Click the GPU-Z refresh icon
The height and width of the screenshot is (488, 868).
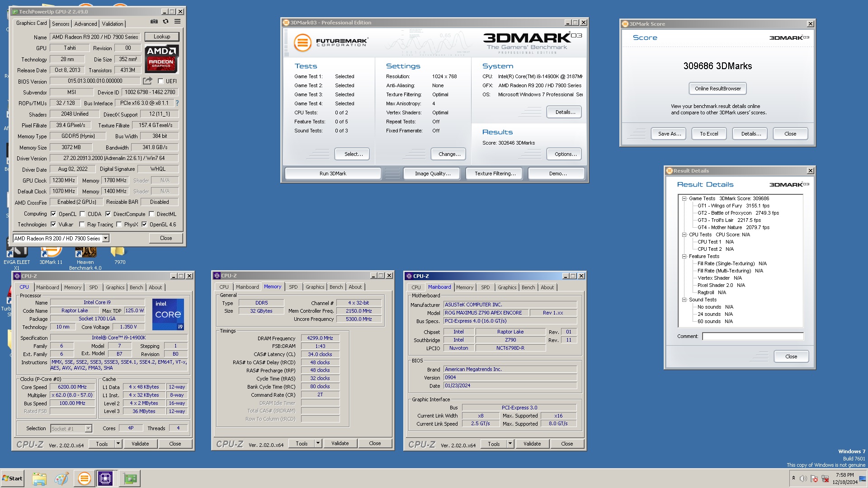pos(165,21)
